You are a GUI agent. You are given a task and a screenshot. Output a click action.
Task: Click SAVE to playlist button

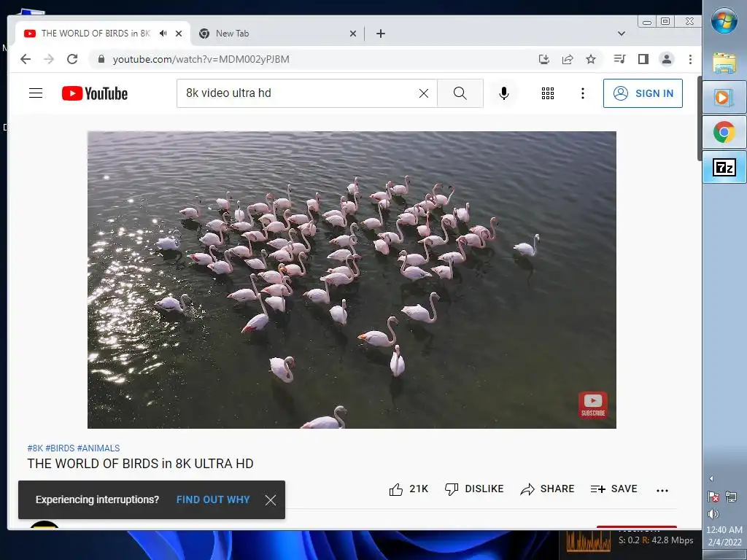click(x=614, y=489)
